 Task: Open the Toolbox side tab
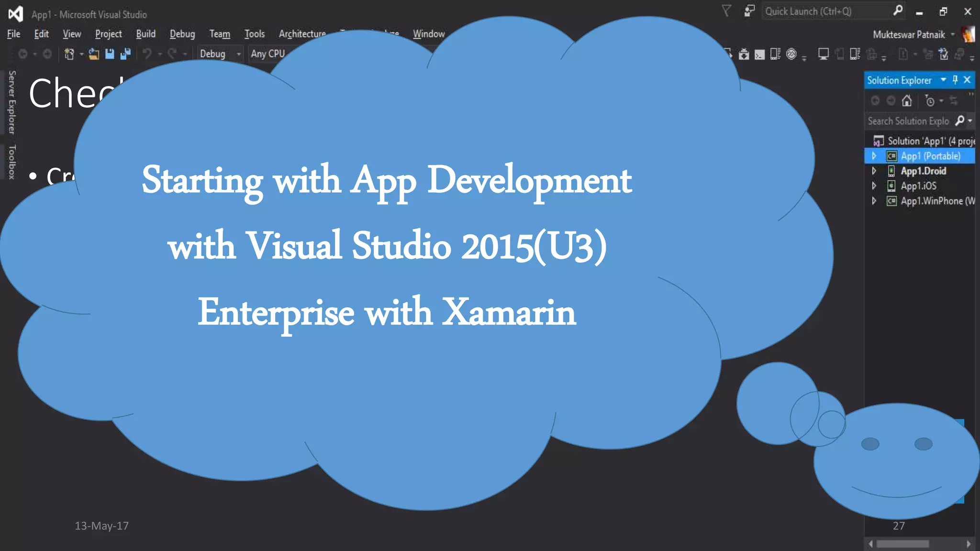[x=12, y=162]
